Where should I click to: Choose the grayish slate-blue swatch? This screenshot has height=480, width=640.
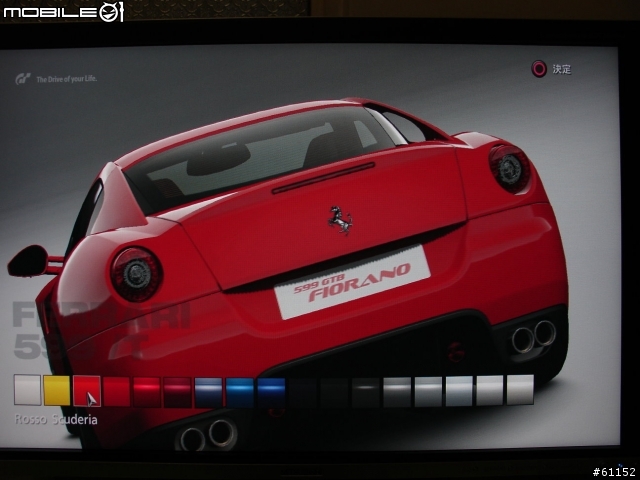(209, 393)
